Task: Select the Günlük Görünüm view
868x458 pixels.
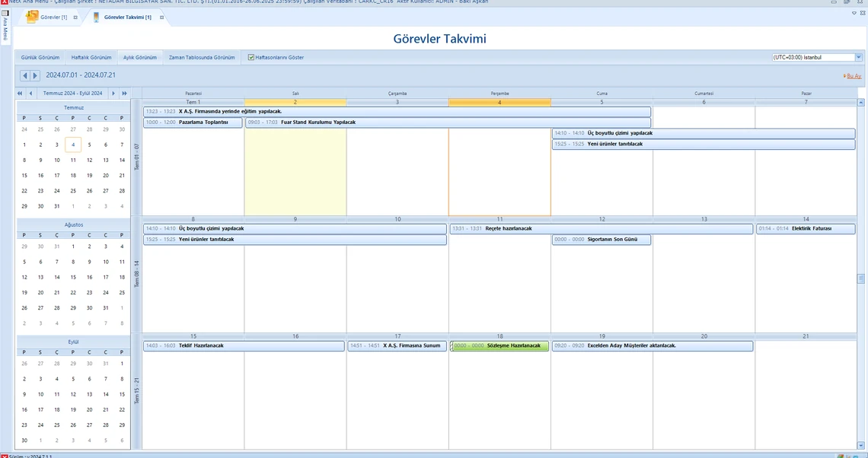Action: pos(40,57)
